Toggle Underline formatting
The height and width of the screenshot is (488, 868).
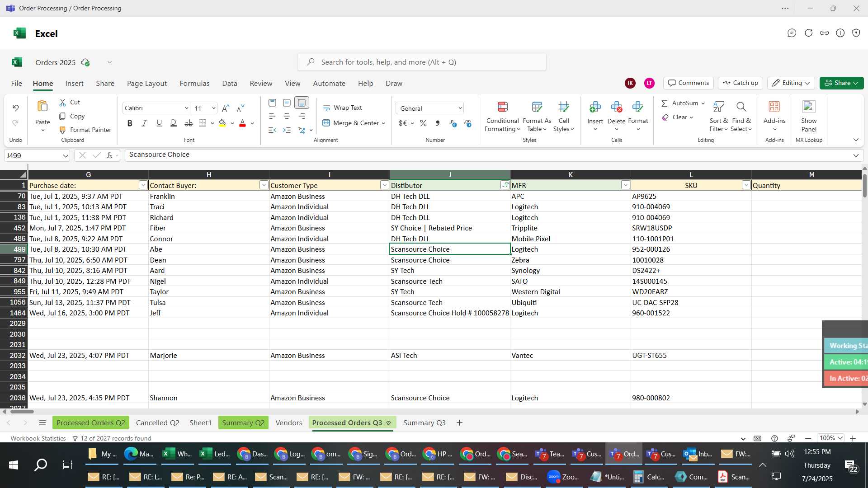159,123
